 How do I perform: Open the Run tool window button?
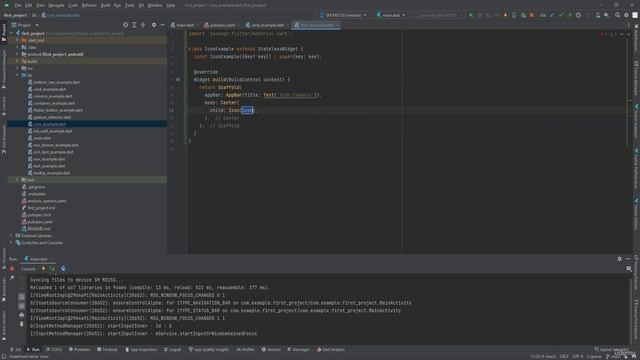pos(33,349)
